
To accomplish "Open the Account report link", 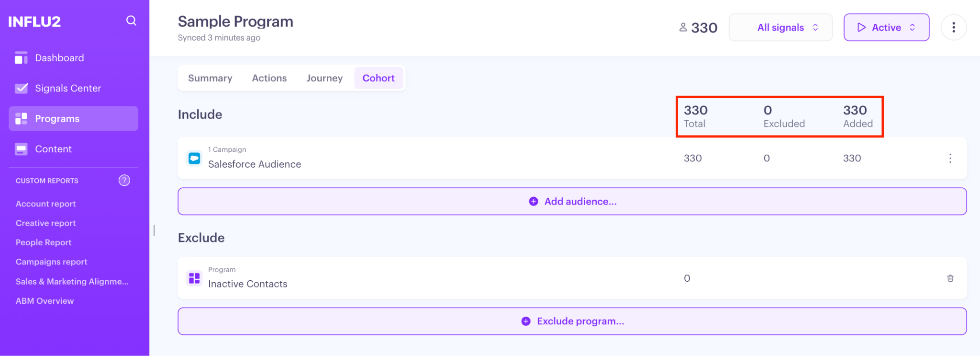I will 46,204.
